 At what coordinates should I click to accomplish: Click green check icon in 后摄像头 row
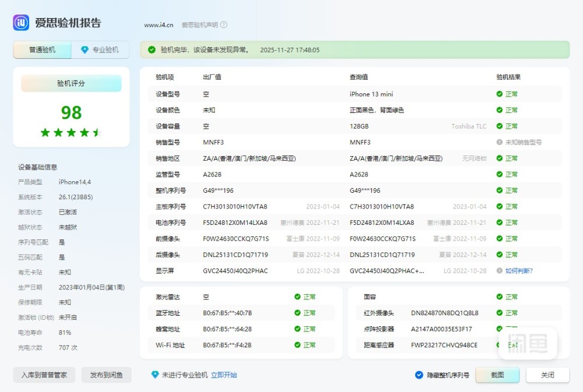[500, 255]
